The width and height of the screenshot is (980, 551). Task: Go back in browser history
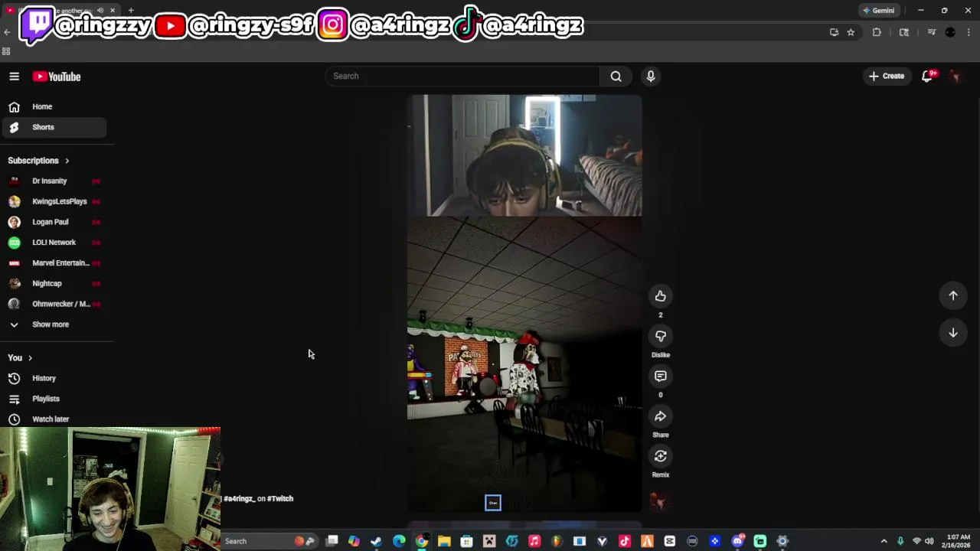(x=7, y=32)
